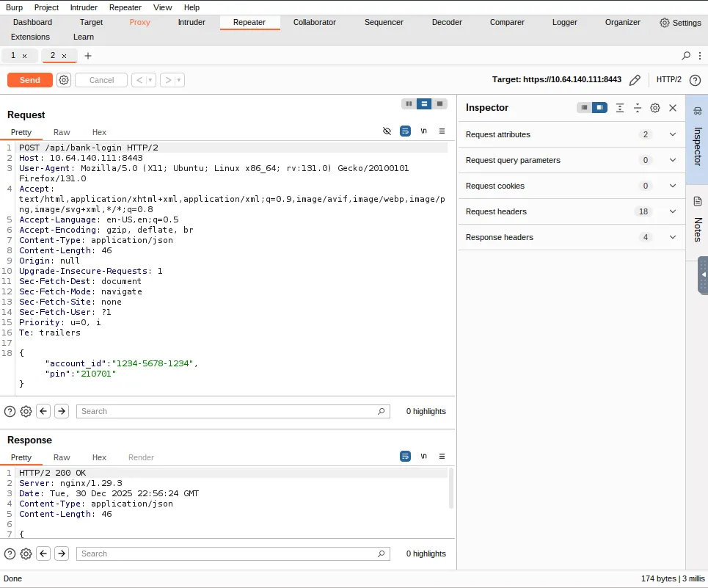Toggle show newline characters in Response
The image size is (708, 588).
(x=423, y=457)
